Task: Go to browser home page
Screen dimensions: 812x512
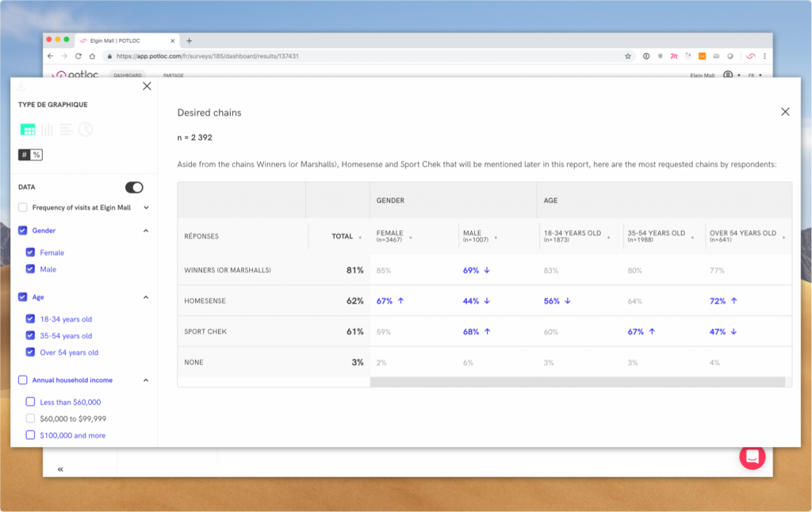Action: [92, 56]
